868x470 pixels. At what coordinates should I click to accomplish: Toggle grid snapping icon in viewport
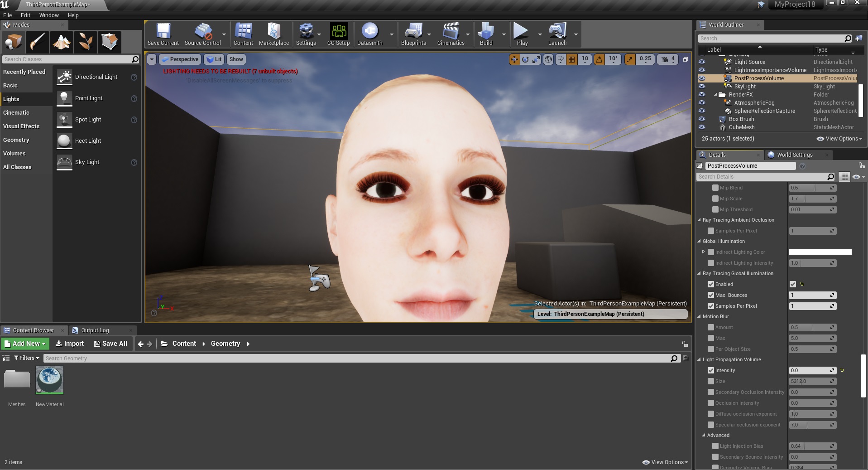[572, 59]
